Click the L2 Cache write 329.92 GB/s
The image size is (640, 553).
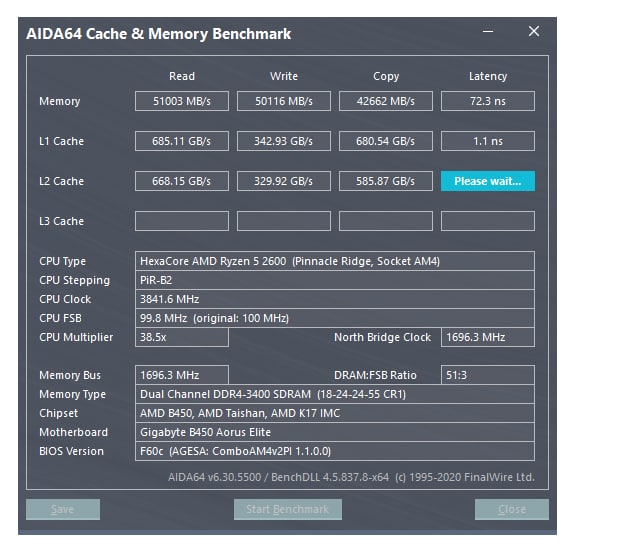(x=284, y=181)
